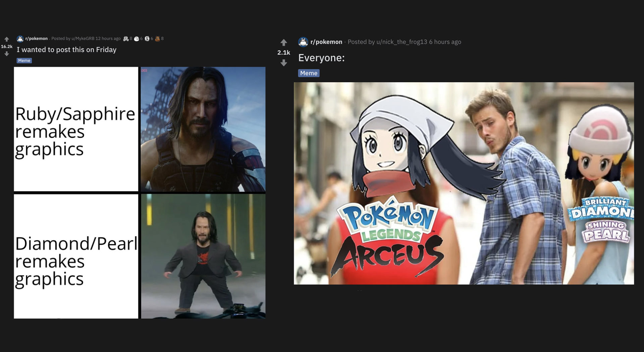
Task: Open r/pokemon link on the MykeGRB post
Action: click(37, 39)
